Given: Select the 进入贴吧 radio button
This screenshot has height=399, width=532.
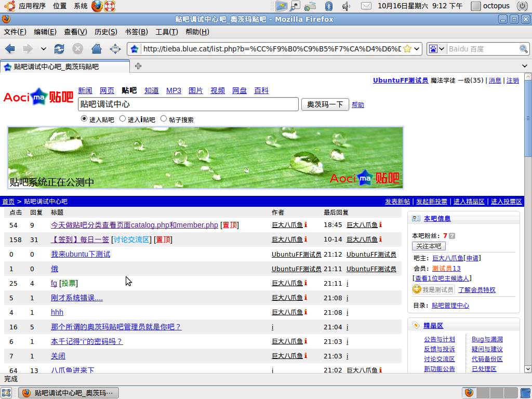Looking at the screenshot, I should tap(84, 119).
